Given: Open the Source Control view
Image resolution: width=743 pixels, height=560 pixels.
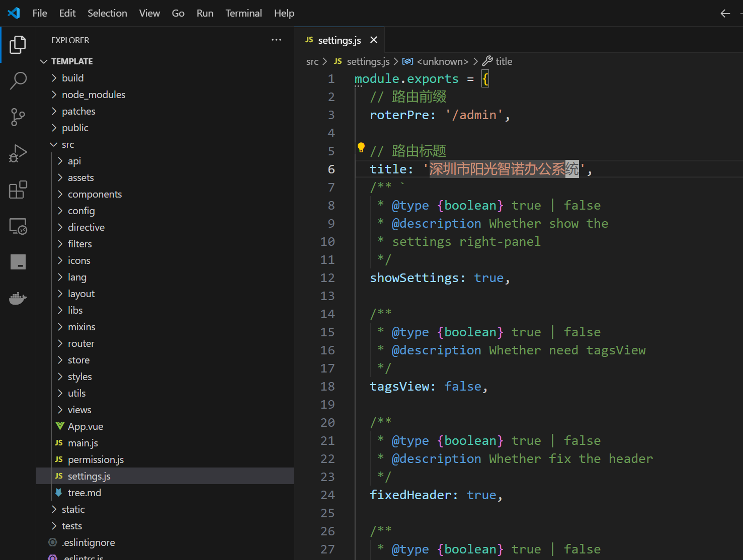Looking at the screenshot, I should [18, 117].
